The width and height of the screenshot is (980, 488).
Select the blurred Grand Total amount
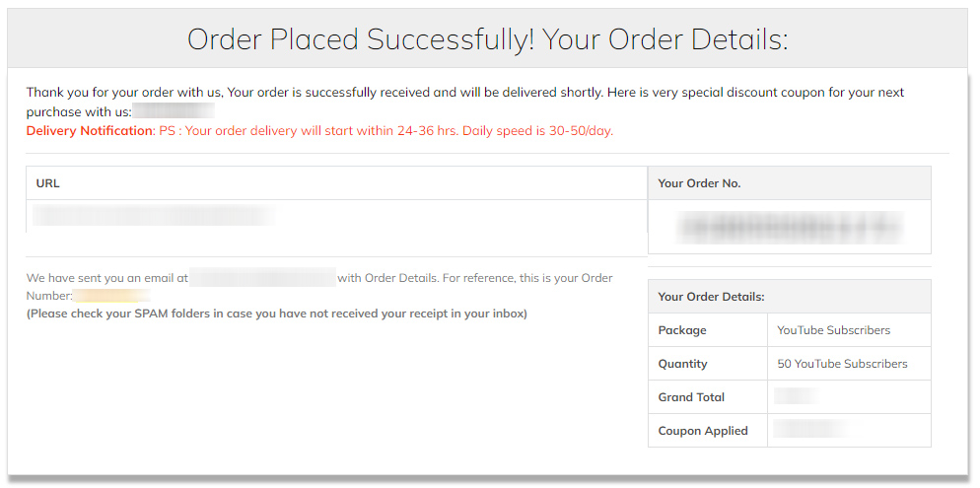pos(795,397)
